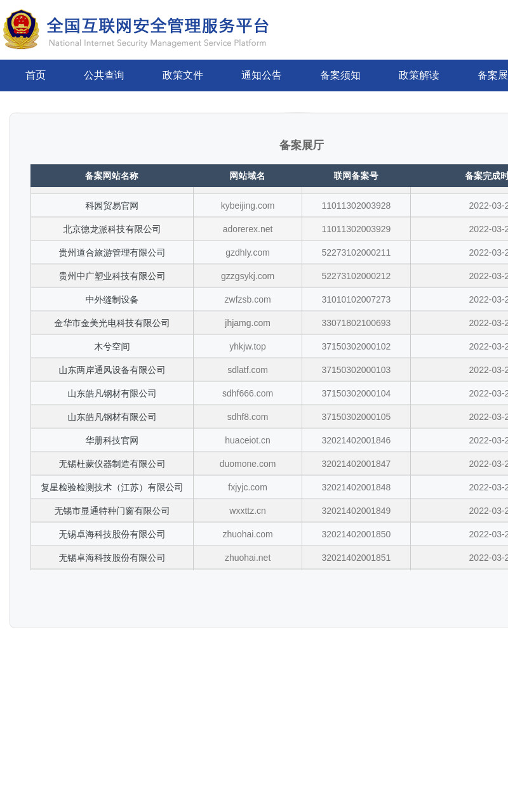Click record number 52273102000211
The height and width of the screenshot is (812, 508).
[x=356, y=252]
